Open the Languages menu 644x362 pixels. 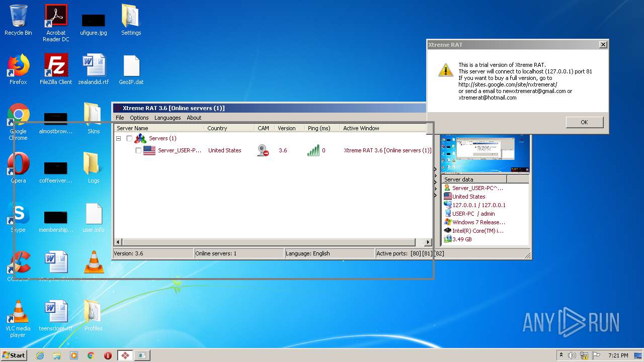pos(168,118)
